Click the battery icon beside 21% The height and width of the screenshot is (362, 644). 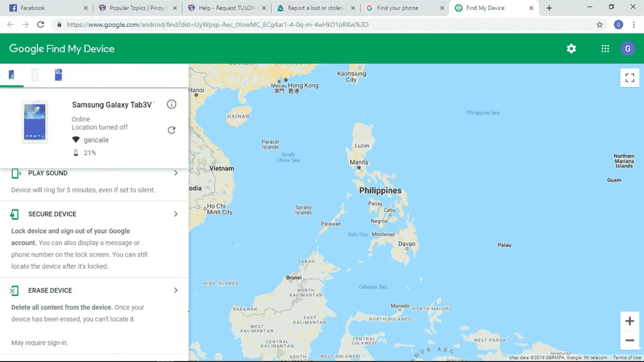click(x=76, y=153)
